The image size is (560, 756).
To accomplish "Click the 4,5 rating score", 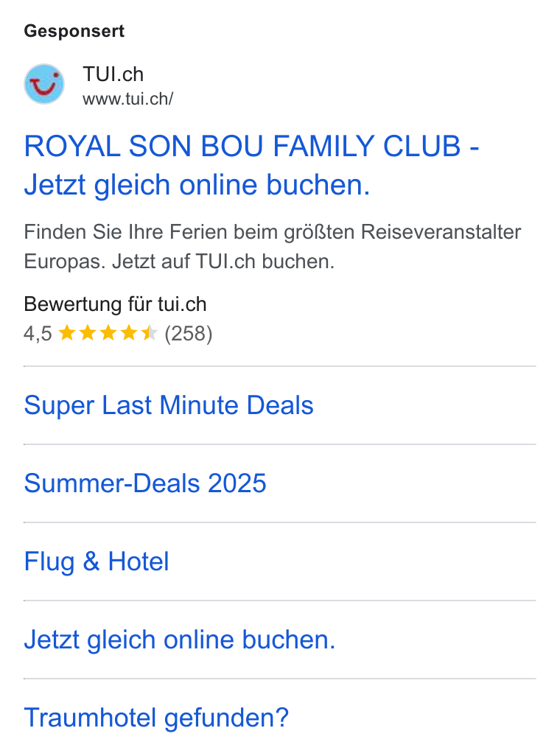I will coord(38,333).
